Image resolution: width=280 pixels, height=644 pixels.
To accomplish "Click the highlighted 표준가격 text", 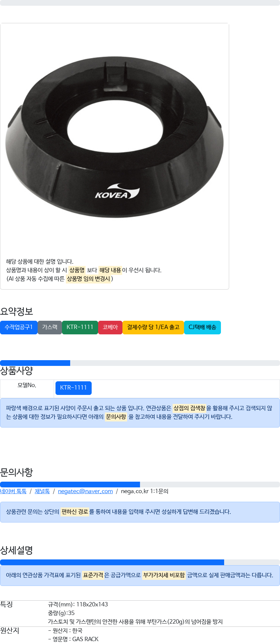I will pyautogui.click(x=93, y=575).
